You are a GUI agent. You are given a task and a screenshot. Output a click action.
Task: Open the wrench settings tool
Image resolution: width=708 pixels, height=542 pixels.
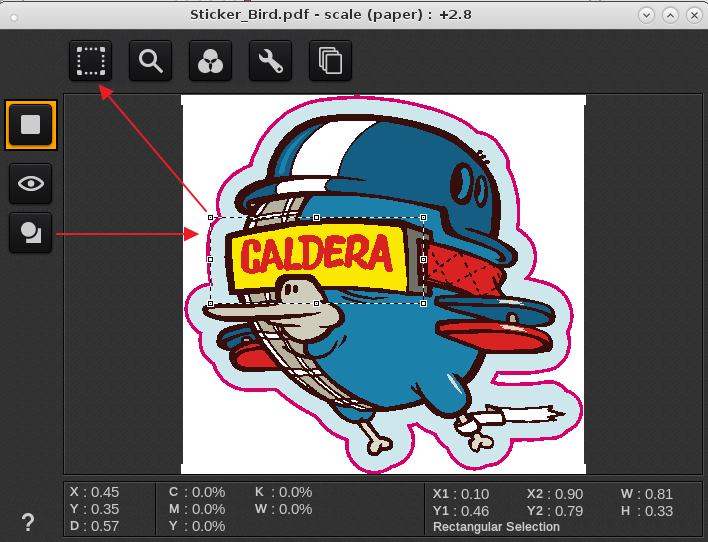pos(270,61)
